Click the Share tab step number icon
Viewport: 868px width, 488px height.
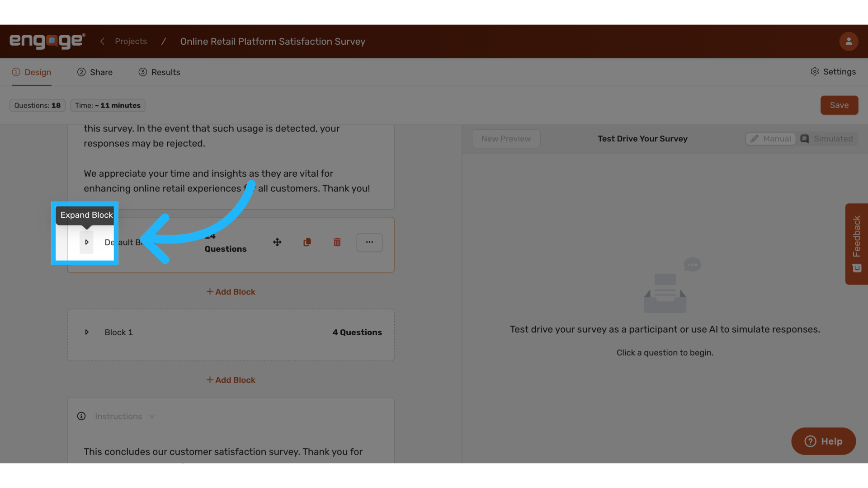(x=81, y=72)
